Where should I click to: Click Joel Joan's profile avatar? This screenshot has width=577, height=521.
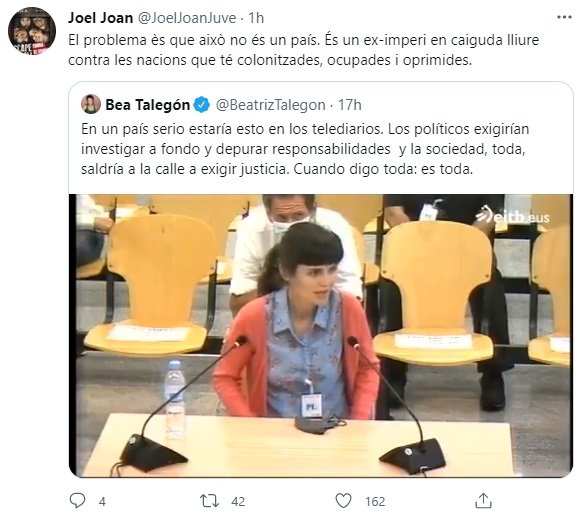[32, 31]
